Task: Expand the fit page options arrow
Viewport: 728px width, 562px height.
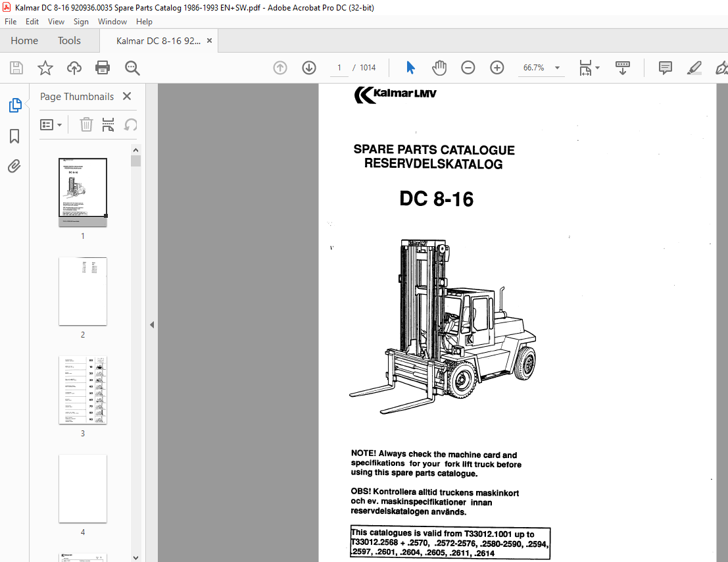Action: (598, 68)
